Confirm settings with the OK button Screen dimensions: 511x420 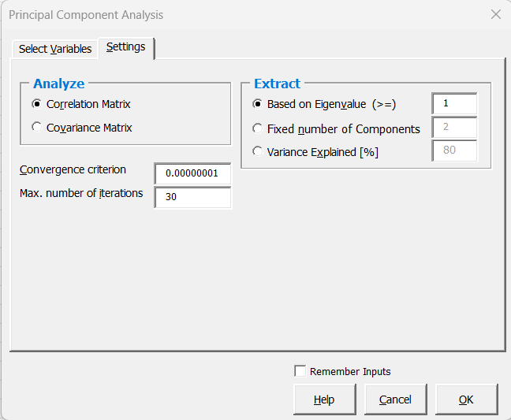(x=466, y=400)
